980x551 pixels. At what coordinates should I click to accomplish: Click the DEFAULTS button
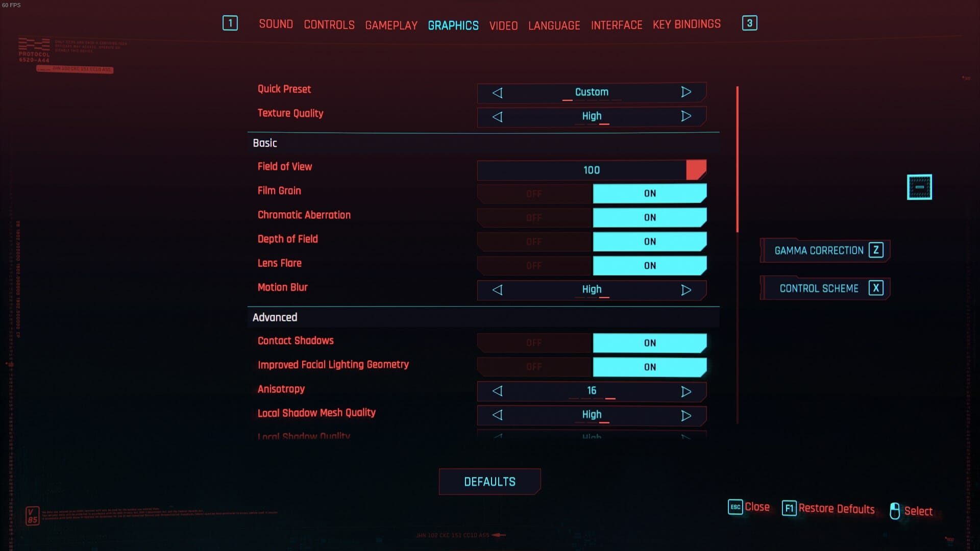point(490,482)
